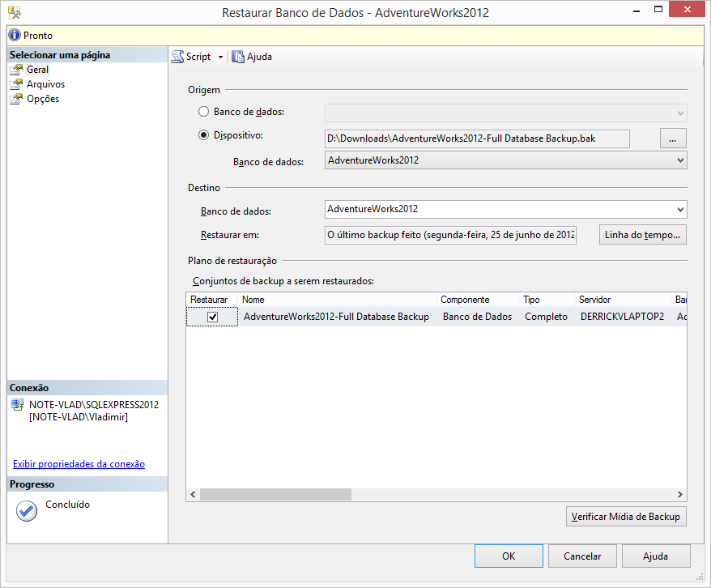The image size is (711, 588).
Task: Click the Script toolbar icon
Action: (178, 57)
